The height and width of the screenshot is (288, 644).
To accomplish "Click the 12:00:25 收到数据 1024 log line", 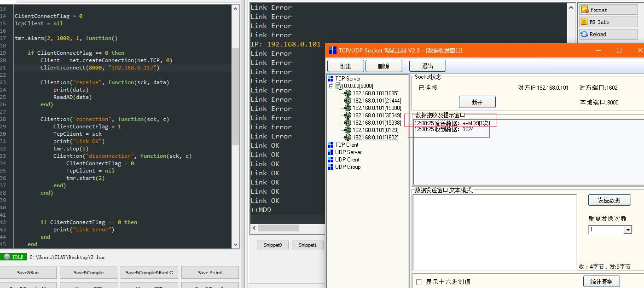I will [444, 129].
